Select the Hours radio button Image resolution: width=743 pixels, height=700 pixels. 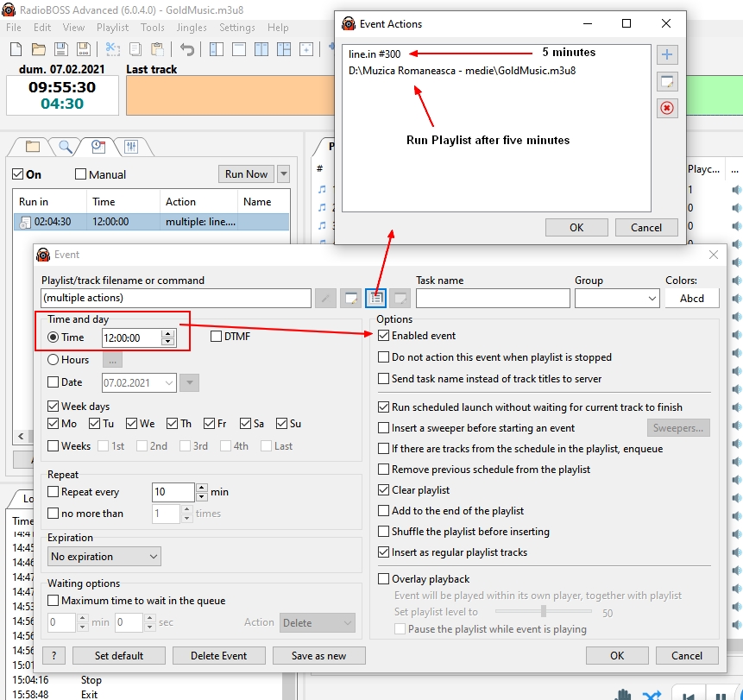[54, 360]
